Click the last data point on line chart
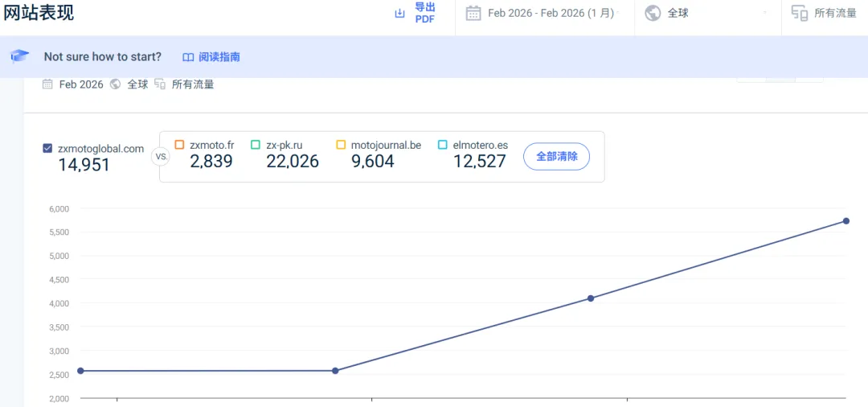This screenshot has width=868, height=407. click(846, 221)
